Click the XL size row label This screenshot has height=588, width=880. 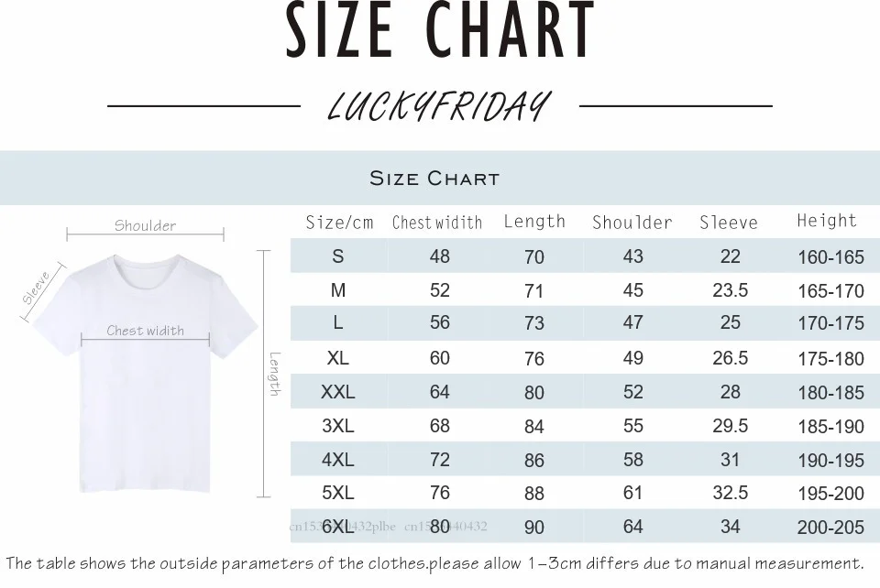338,357
